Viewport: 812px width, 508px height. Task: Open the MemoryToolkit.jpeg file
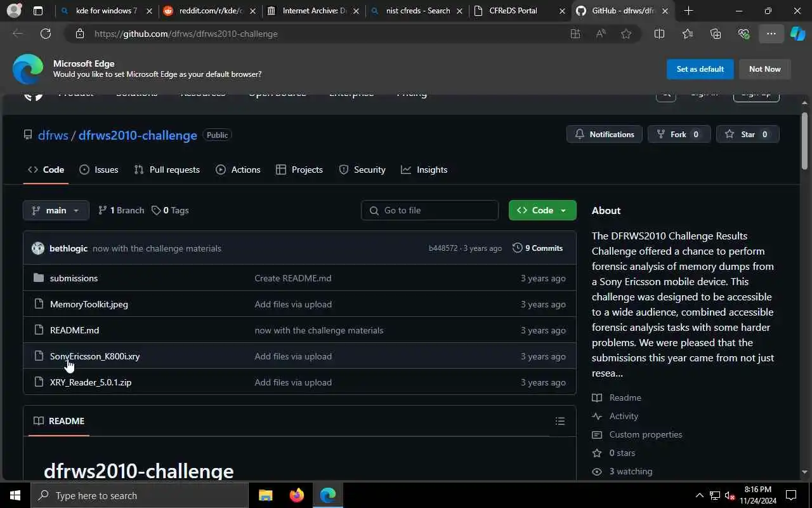[89, 304]
